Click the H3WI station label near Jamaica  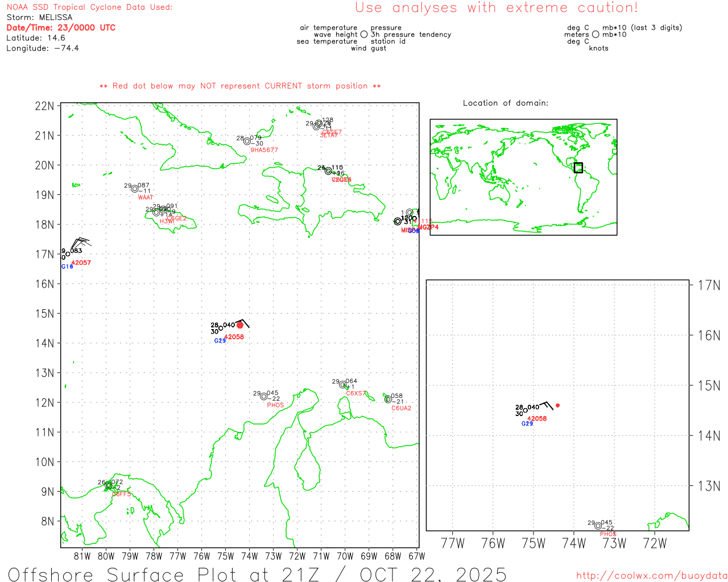(167, 222)
